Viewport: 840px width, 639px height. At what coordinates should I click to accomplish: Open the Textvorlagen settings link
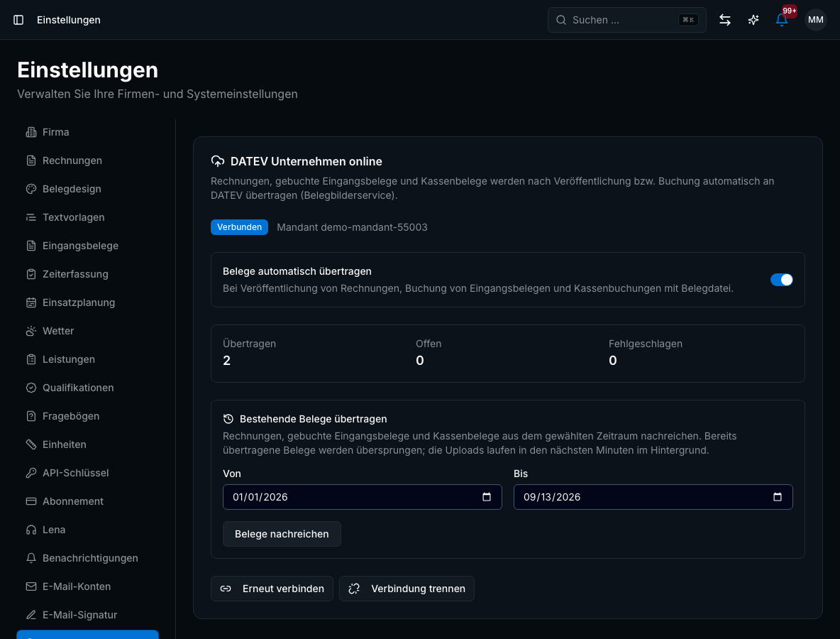point(88,217)
